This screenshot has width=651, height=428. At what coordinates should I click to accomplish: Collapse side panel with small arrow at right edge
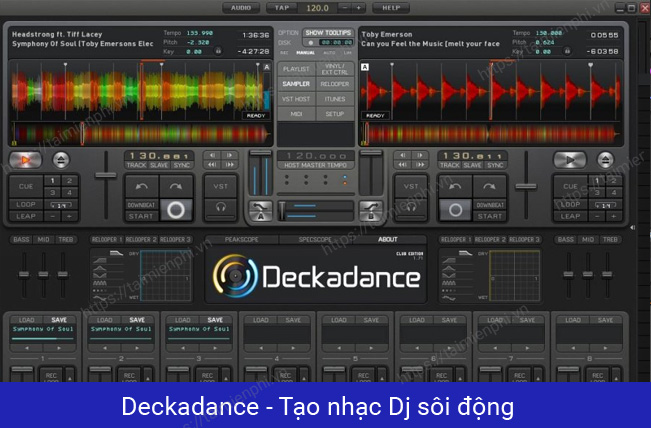[x=633, y=227]
